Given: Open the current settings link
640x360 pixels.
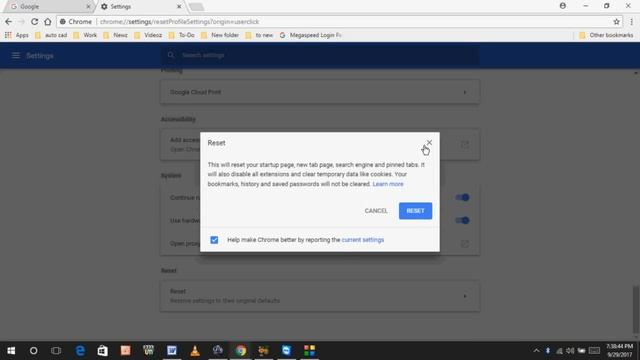Looking at the screenshot, I should coord(362,240).
